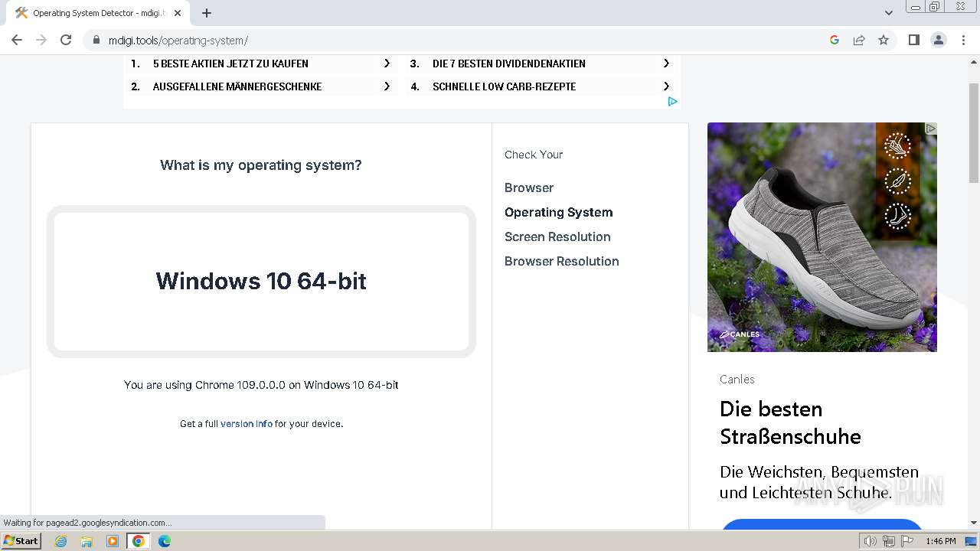The image size is (980, 551).
Task: Bookmark this tab with the star icon
Action: 884,40
